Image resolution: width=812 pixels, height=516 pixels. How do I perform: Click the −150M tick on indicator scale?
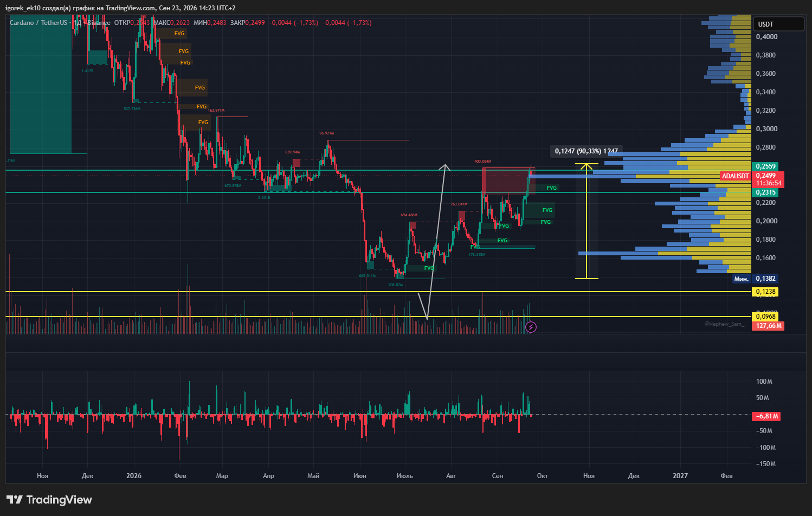766,464
